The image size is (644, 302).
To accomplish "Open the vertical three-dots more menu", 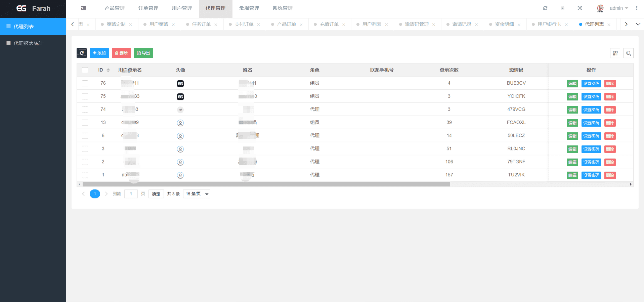I will (x=637, y=8).
